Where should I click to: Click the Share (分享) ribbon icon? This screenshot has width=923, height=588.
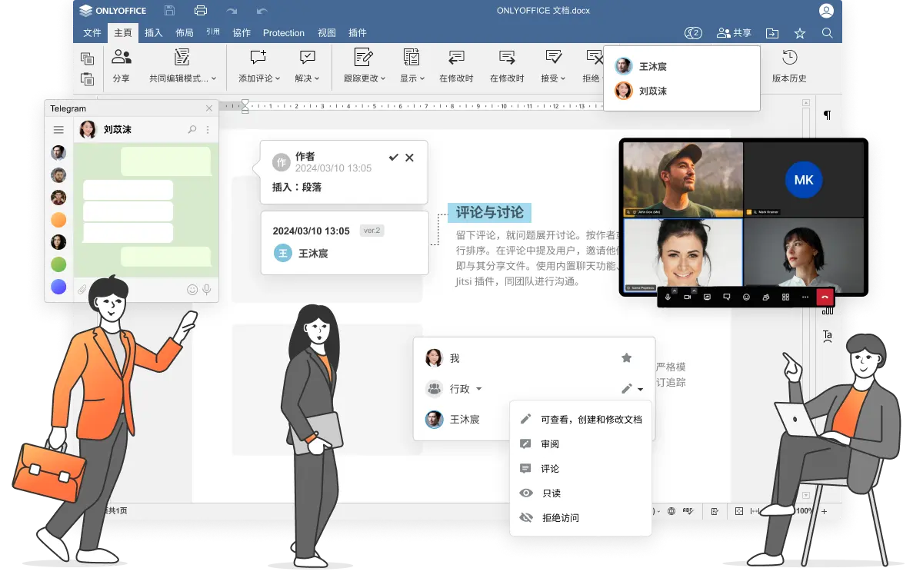[x=121, y=66]
